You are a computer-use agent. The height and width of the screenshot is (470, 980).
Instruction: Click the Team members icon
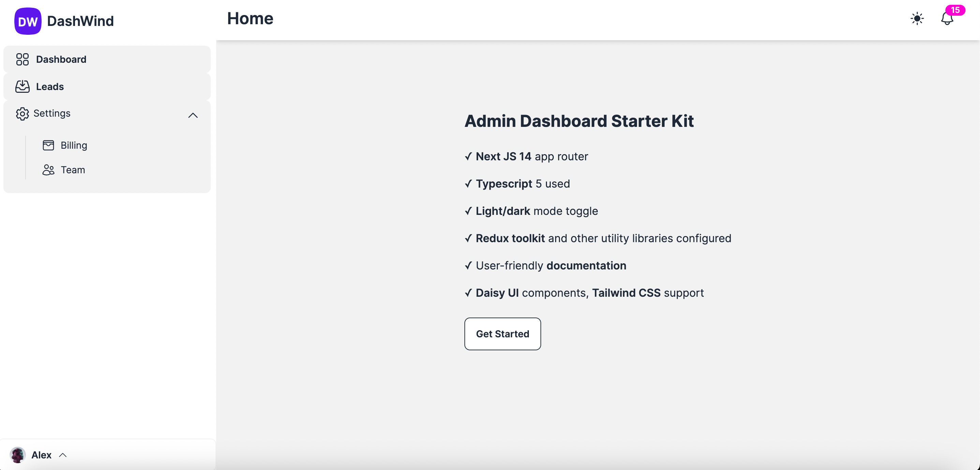(48, 170)
